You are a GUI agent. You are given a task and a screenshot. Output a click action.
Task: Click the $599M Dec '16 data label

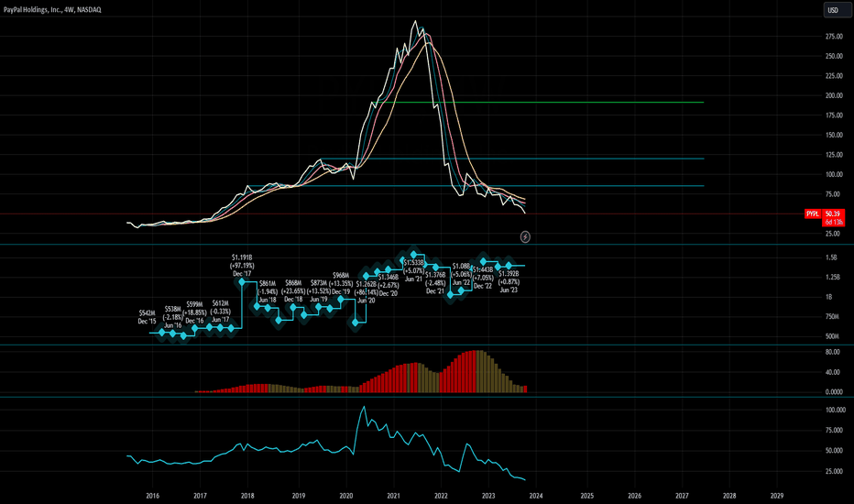[x=194, y=312]
